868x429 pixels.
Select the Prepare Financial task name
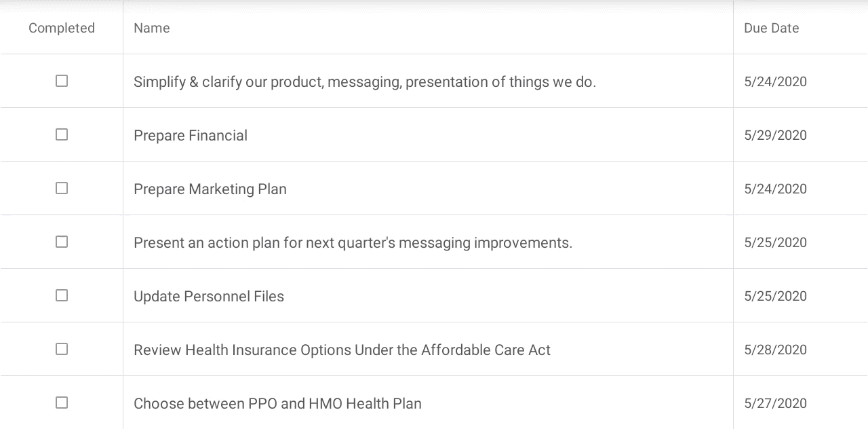pyautogui.click(x=191, y=135)
